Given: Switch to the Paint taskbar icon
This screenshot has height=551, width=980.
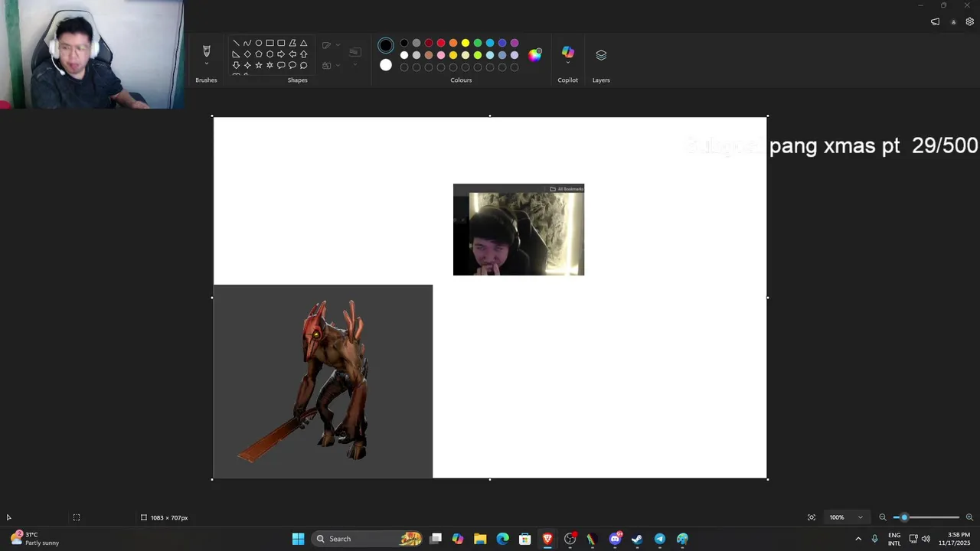Looking at the screenshot, I should tap(682, 539).
